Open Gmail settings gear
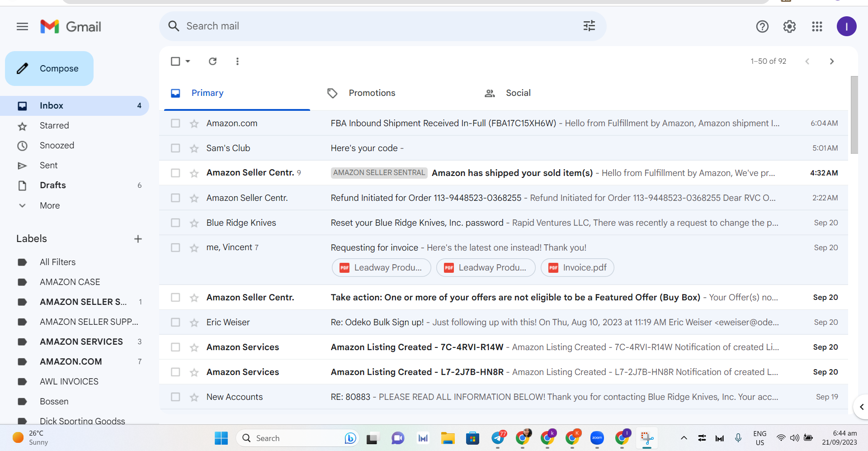868x451 pixels. [x=789, y=27]
